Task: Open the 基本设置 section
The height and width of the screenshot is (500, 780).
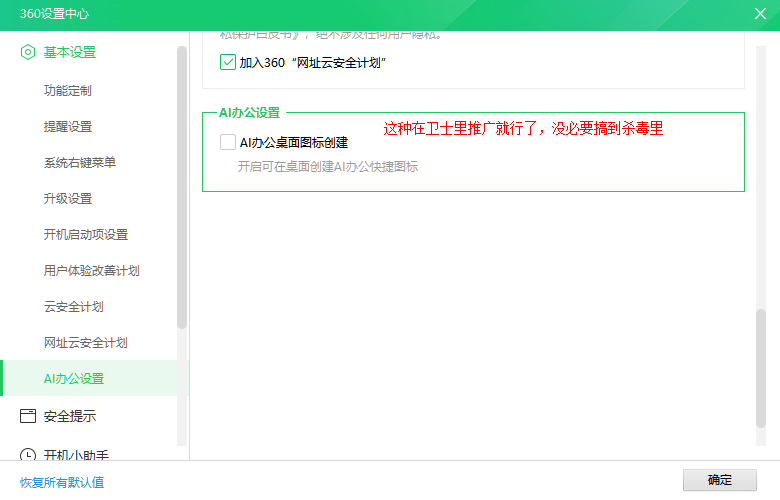Action: click(70, 52)
